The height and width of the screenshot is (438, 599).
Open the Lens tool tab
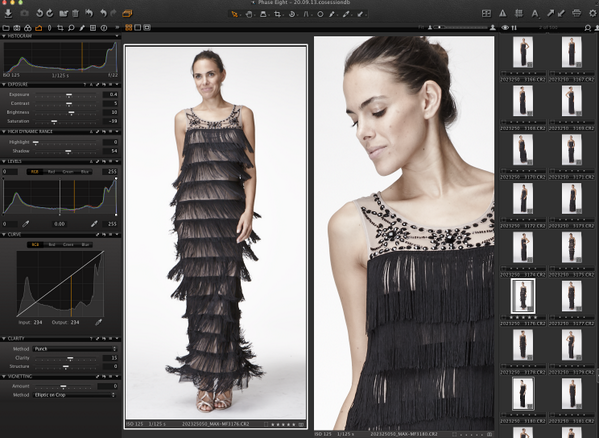tap(49, 28)
